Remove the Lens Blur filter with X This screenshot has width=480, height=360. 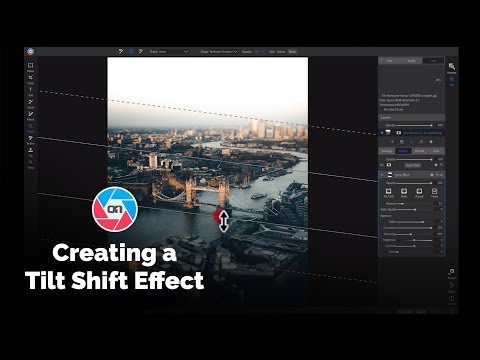tap(442, 175)
